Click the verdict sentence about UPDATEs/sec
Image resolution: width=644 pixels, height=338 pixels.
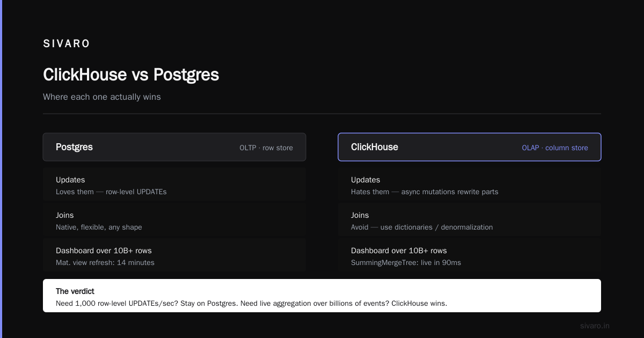(x=251, y=303)
